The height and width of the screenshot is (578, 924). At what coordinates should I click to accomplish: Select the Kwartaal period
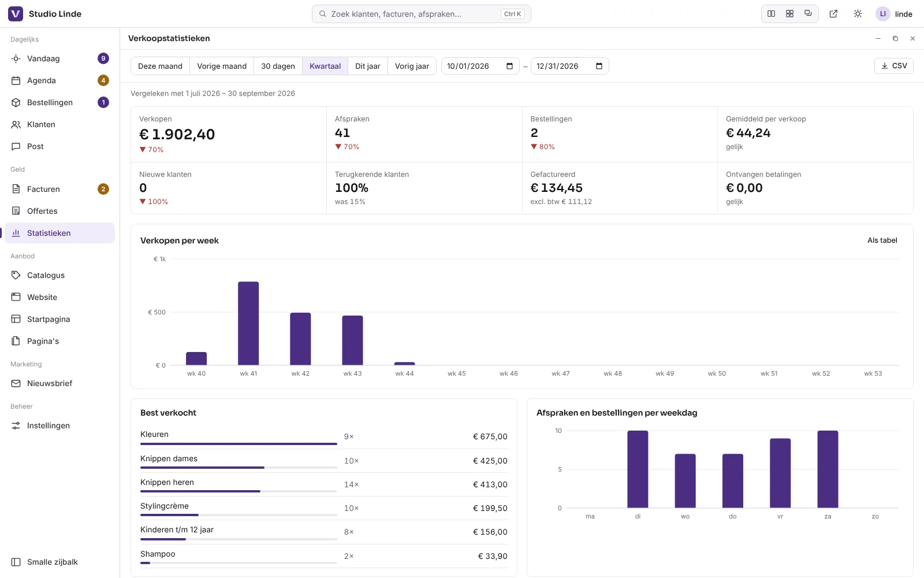click(x=325, y=66)
